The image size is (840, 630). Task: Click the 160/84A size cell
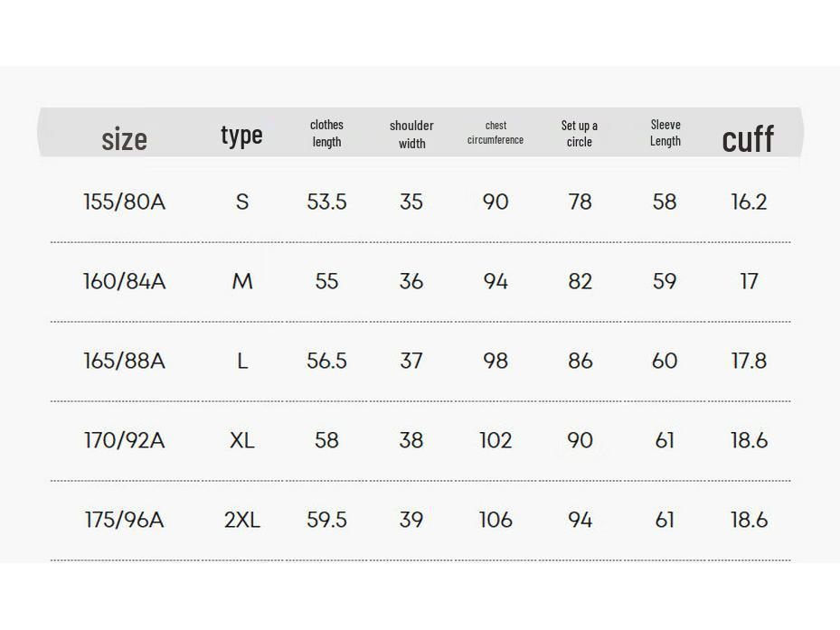125,281
